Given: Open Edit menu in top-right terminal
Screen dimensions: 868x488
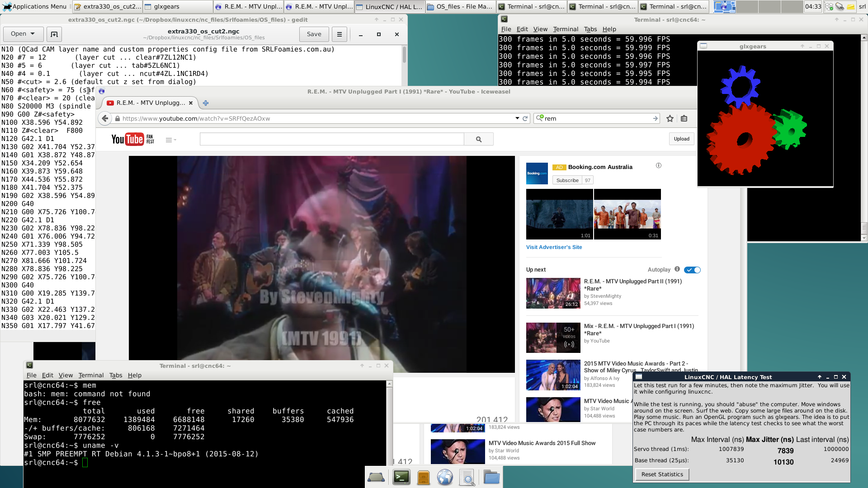Looking at the screenshot, I should point(522,29).
